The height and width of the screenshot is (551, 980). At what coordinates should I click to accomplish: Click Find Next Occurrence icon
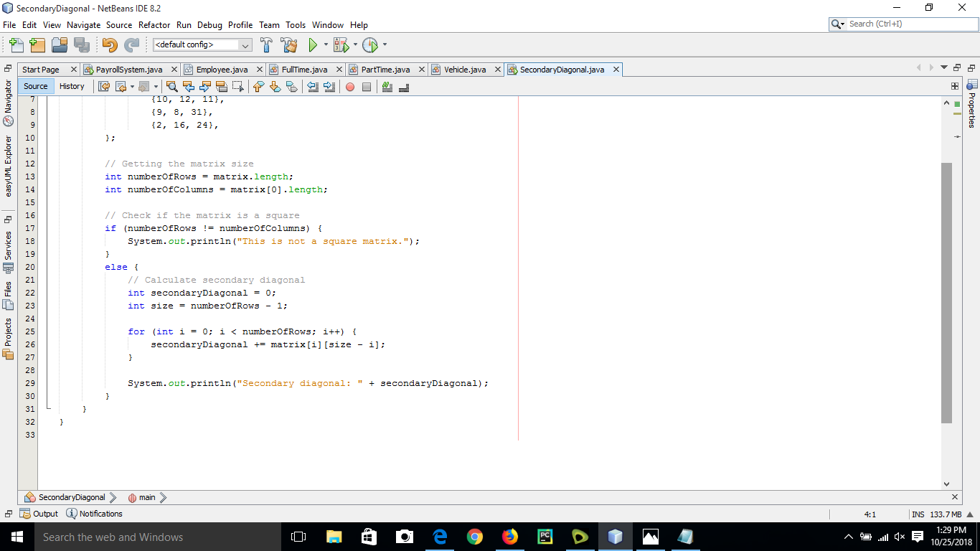(204, 87)
